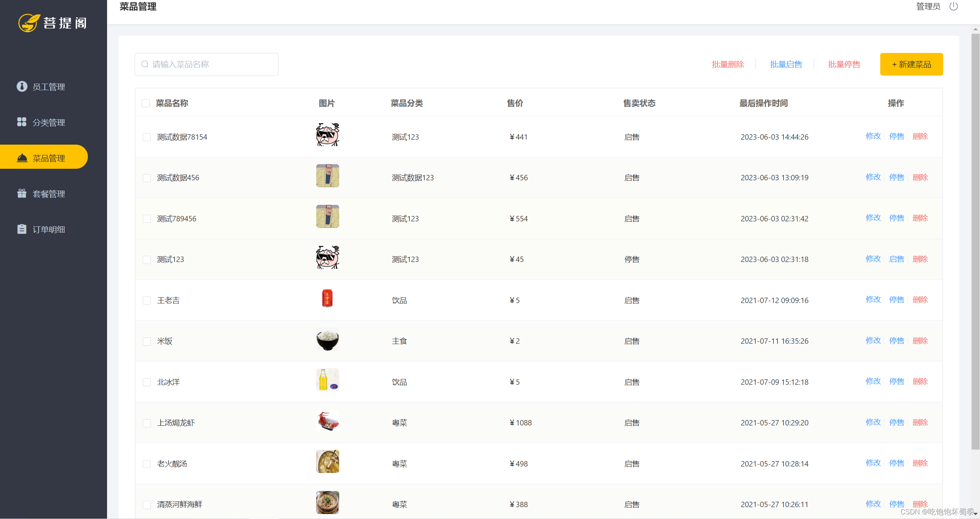Click the 菜品管理 cloche icon
The height and width of the screenshot is (519, 980).
(x=22, y=158)
